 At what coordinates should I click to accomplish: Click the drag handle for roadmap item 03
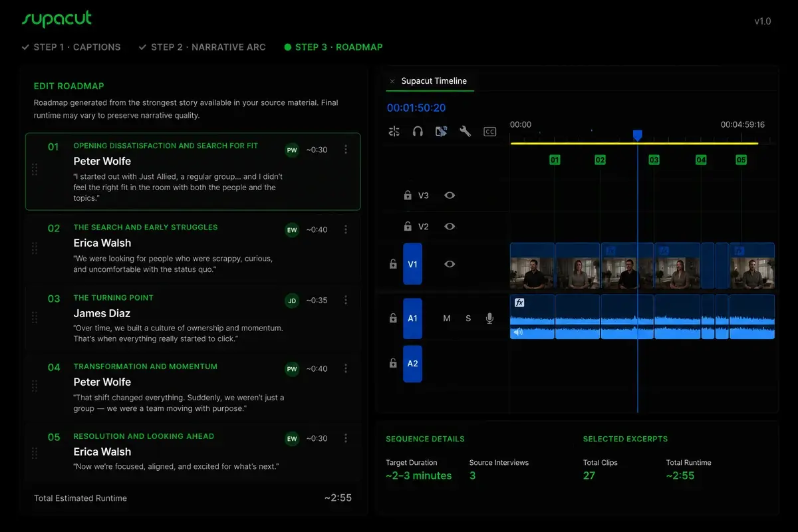(x=35, y=319)
